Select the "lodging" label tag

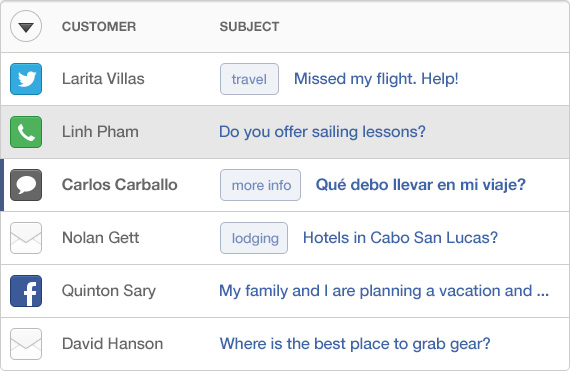tap(254, 238)
